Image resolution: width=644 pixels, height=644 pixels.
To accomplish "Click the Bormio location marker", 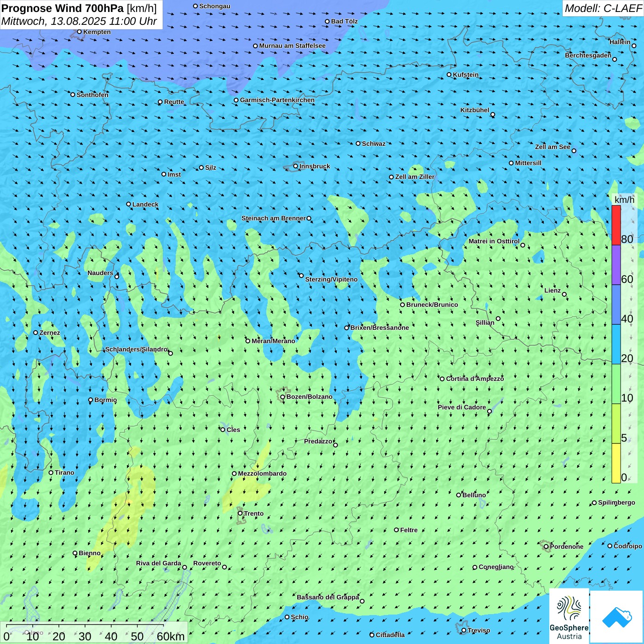I will click(91, 400).
